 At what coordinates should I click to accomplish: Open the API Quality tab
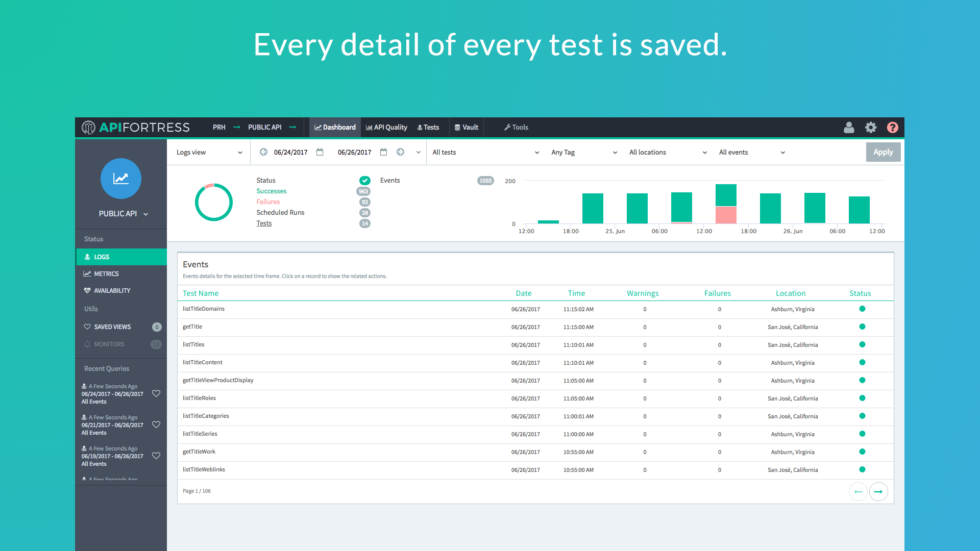pos(386,127)
